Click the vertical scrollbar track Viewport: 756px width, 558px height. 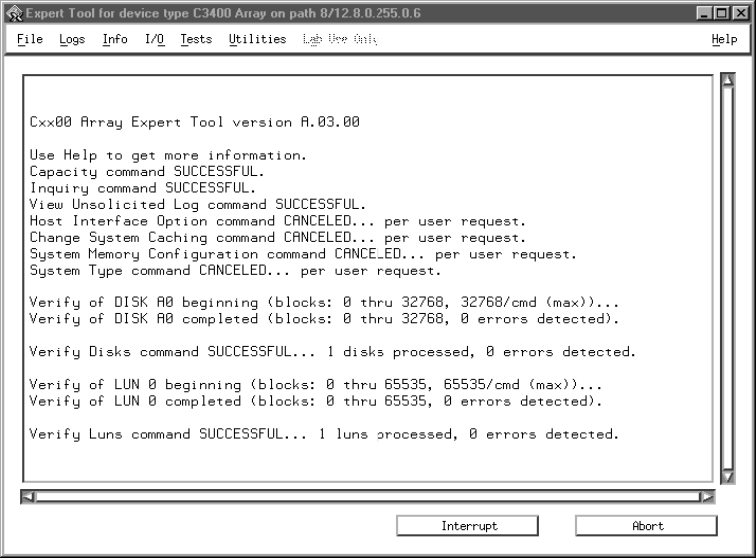point(728,279)
